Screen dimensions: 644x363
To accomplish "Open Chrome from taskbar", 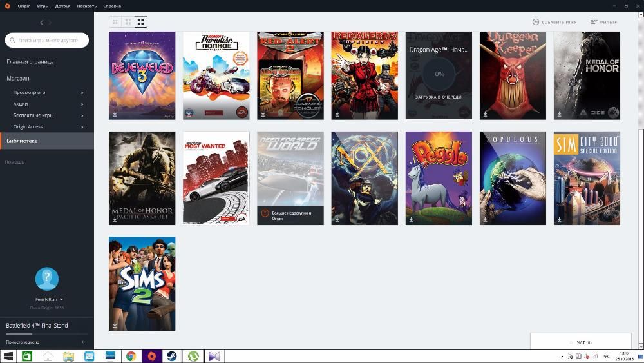I will coord(131,357).
